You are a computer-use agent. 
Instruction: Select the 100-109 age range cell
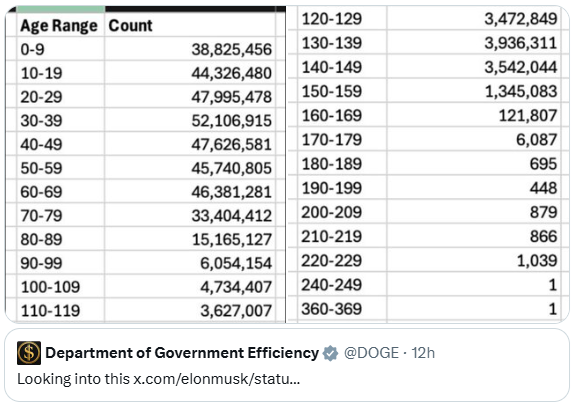click(x=60, y=287)
